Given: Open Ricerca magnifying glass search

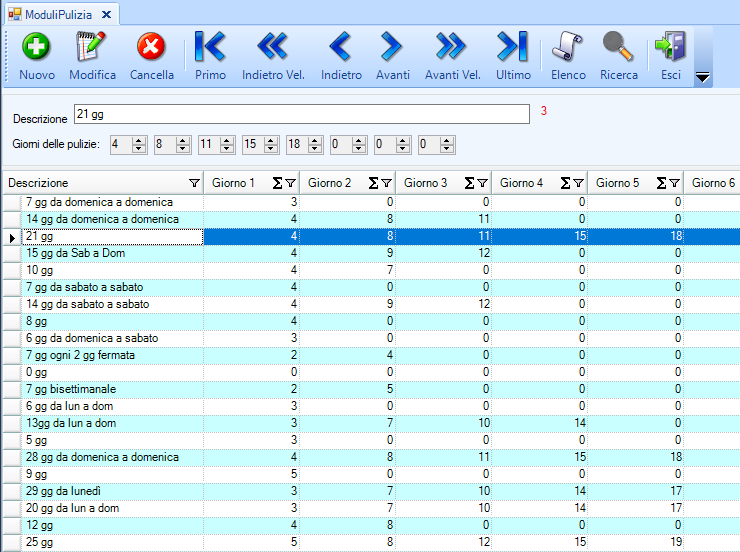Looking at the screenshot, I should point(618,47).
